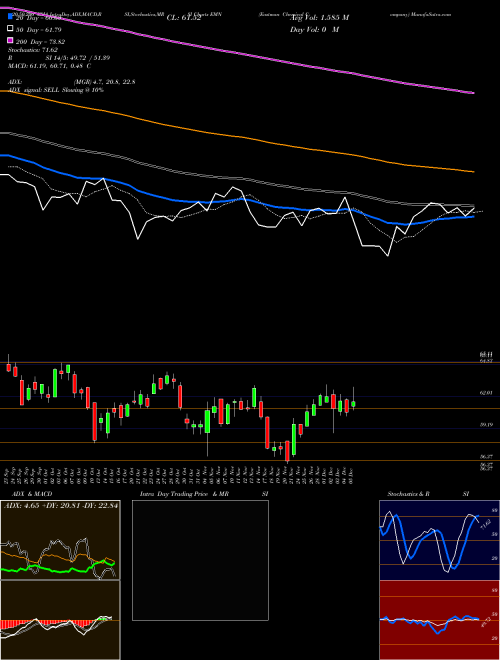Screen dimensions: 500x660
Task: Select the '200 Day - 73.82' label
Action: point(40,41)
